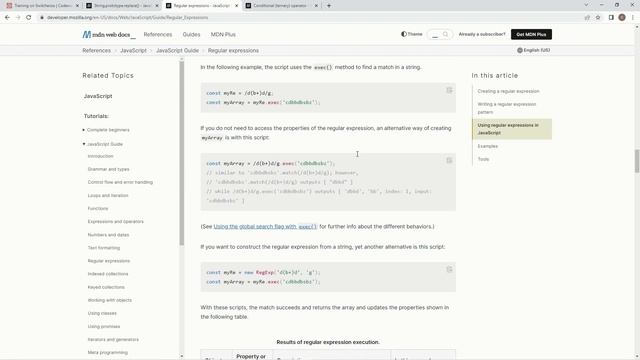Jump to Writing a regular expression pattern
This screenshot has width=640, height=360.
click(x=507, y=108)
